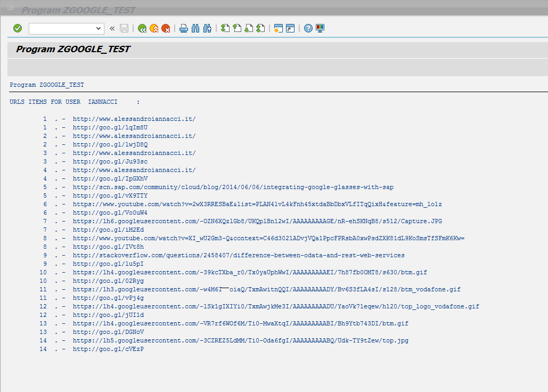Go to next page icon

coord(249,28)
